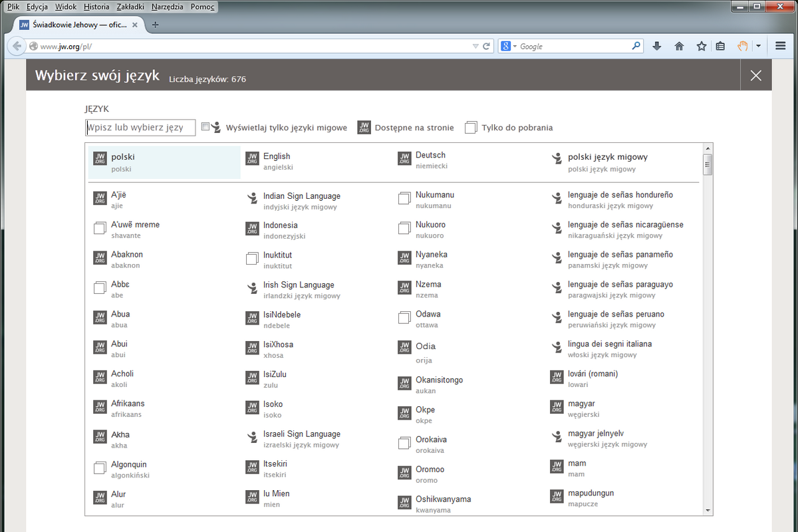798x532 pixels.
Task: Choose the Iu Mien language link
Action: click(x=277, y=493)
